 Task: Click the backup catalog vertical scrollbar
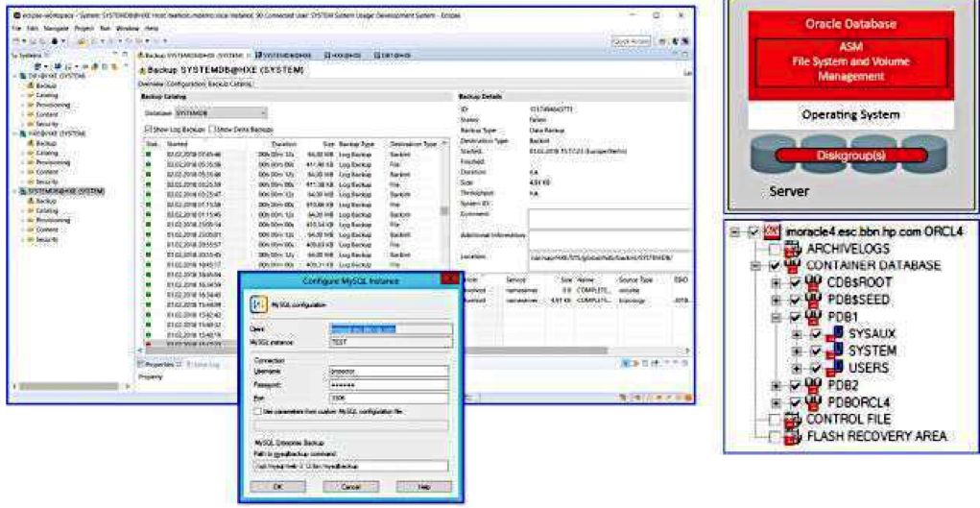(x=444, y=211)
